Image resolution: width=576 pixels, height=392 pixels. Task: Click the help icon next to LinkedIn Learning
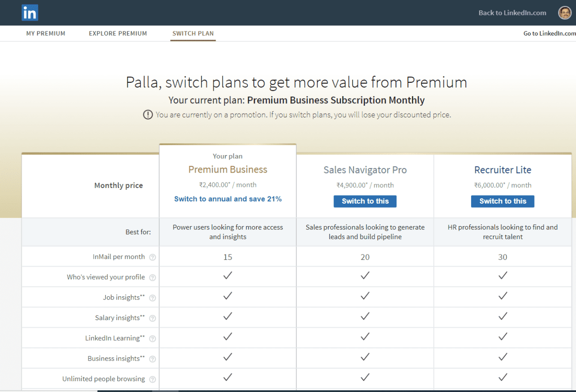(153, 338)
